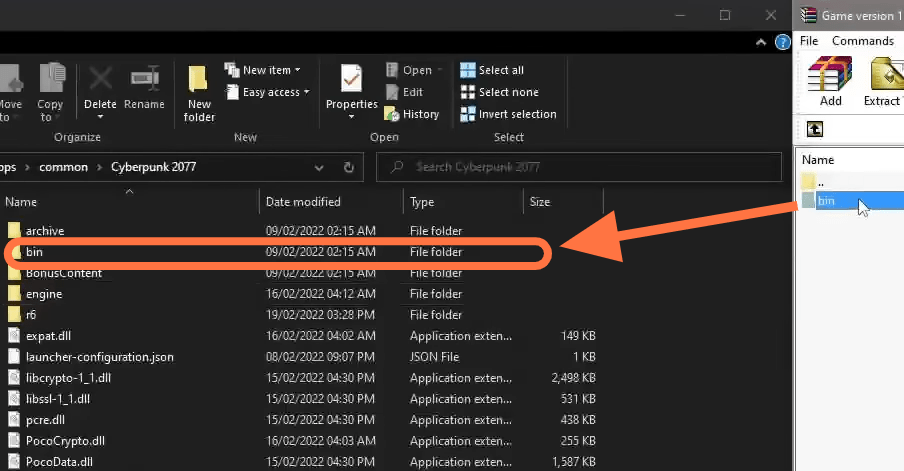Sort by the Type column header
The width and height of the screenshot is (904, 471).
coord(464,202)
